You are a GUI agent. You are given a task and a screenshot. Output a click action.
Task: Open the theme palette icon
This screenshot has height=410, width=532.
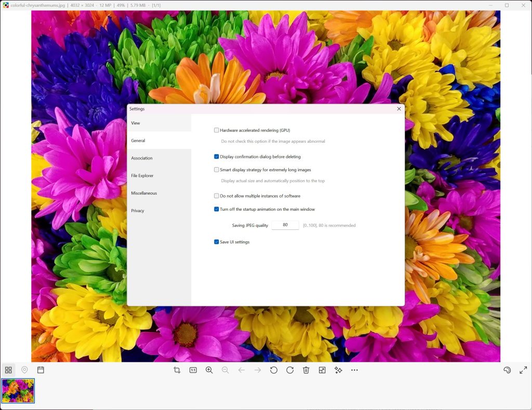[507, 370]
